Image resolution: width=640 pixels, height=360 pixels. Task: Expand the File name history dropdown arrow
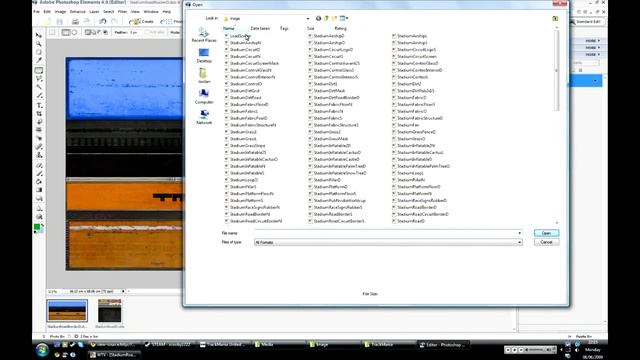tap(520, 233)
